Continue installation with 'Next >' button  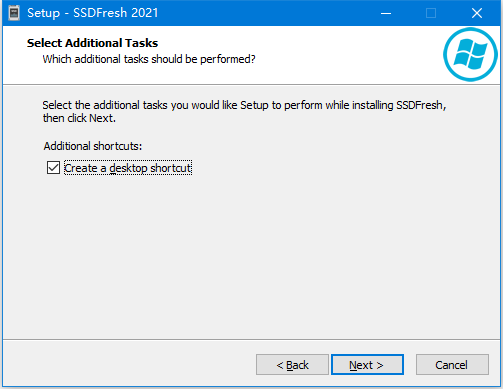click(x=367, y=365)
